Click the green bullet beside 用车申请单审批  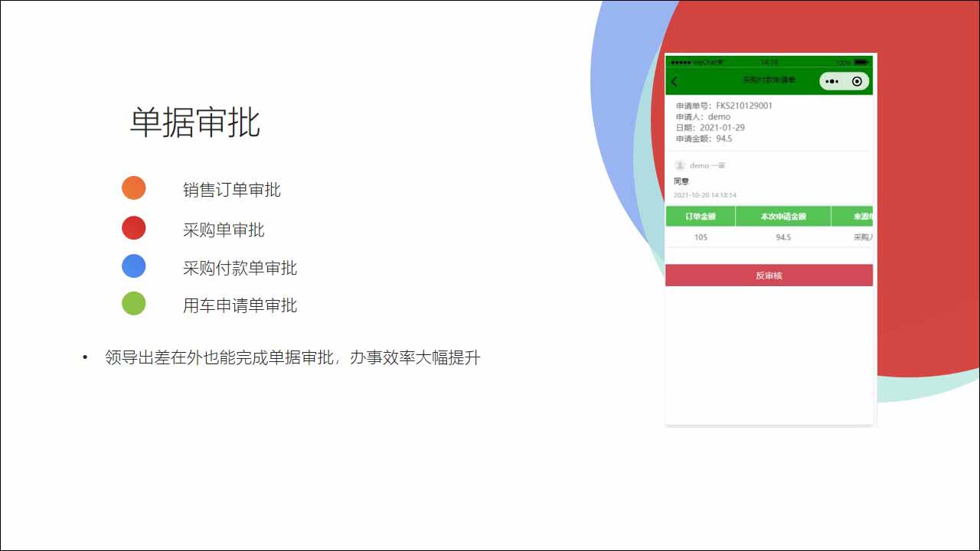click(134, 304)
